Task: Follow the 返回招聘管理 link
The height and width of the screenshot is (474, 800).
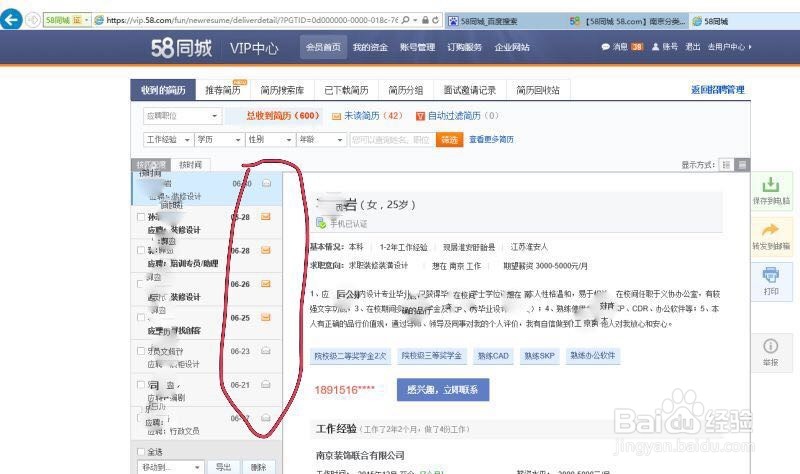Action: [718, 90]
